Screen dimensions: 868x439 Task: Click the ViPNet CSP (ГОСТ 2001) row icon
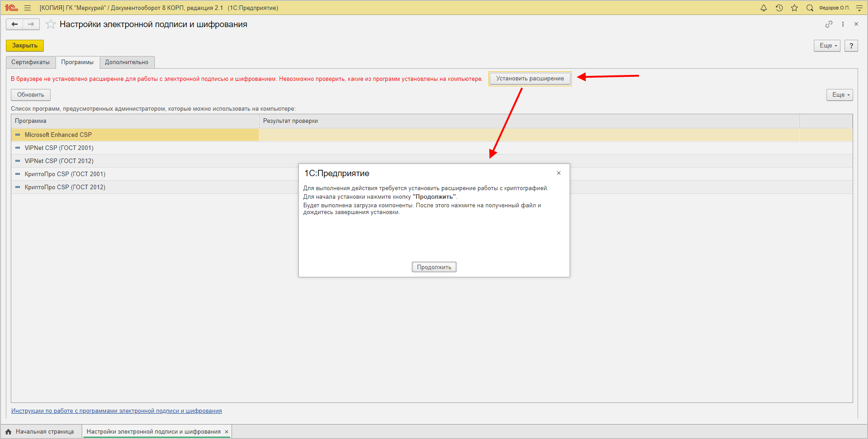(18, 148)
